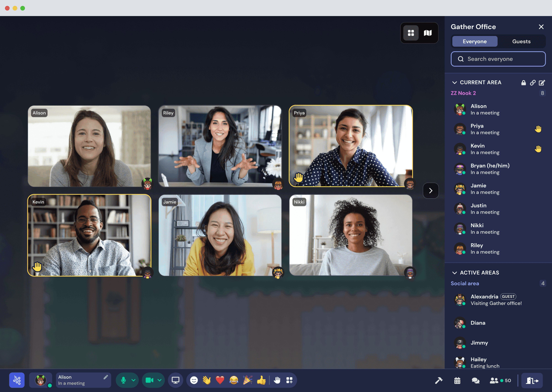Send the red heart reaction
The height and width of the screenshot is (392, 552).
pos(220,380)
